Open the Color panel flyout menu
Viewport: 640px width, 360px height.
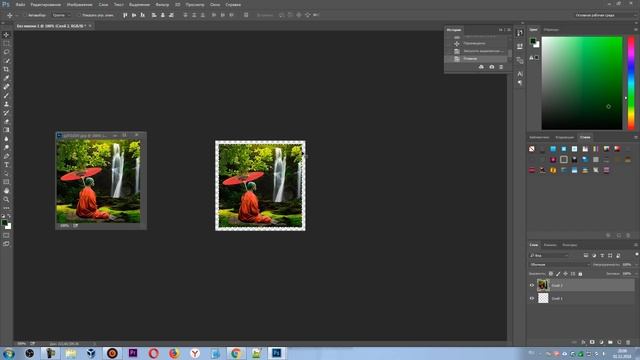636,29
